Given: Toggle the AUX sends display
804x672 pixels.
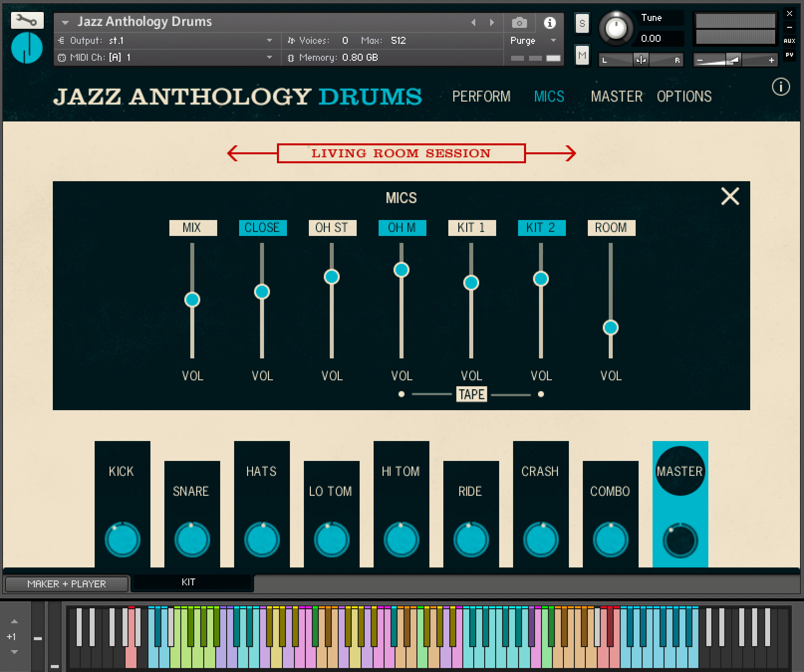Looking at the screenshot, I should click(x=790, y=41).
